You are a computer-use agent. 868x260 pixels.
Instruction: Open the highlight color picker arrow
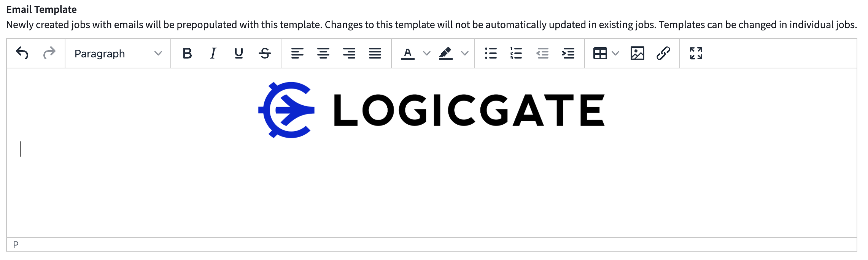coord(465,53)
